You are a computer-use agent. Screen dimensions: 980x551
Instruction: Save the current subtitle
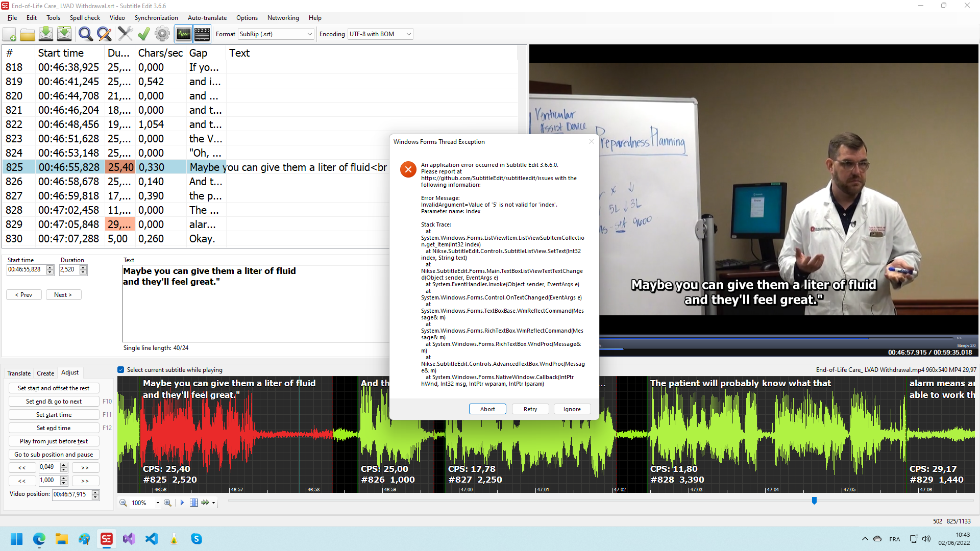(45, 34)
